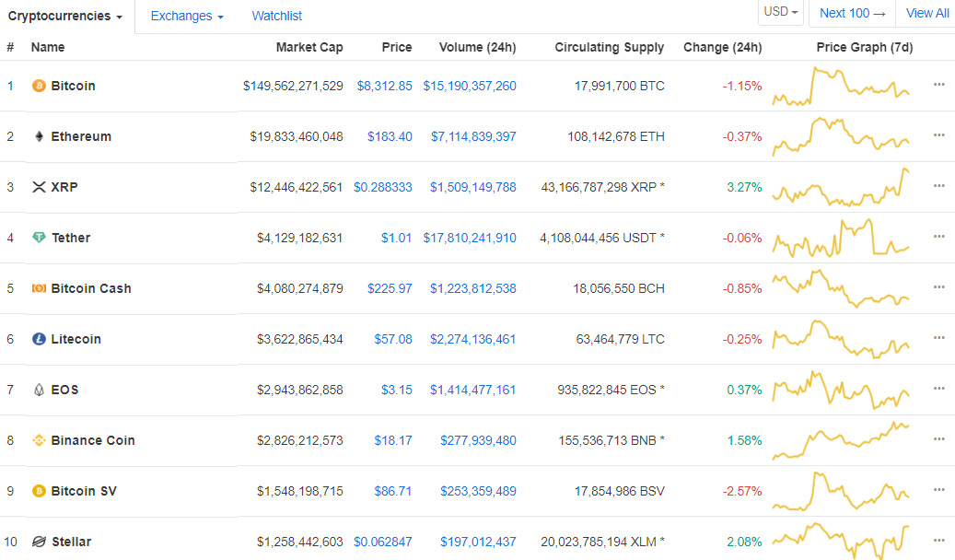
Task: Open the Tether name link
Action: pos(71,238)
